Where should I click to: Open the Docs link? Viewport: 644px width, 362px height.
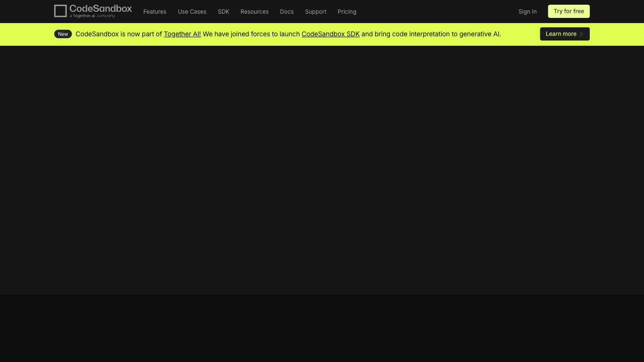(287, 12)
